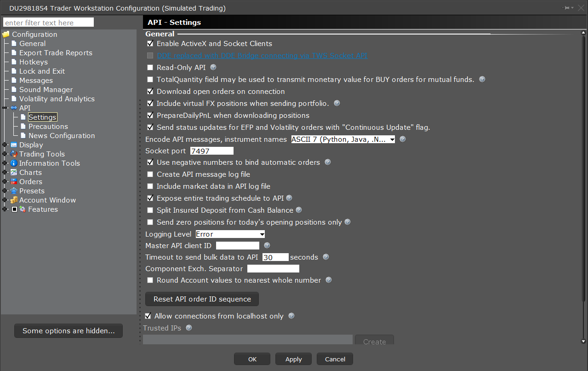Toggle PrepareDailyPnL when downloading positions
This screenshot has width=588, height=371.
tap(150, 116)
